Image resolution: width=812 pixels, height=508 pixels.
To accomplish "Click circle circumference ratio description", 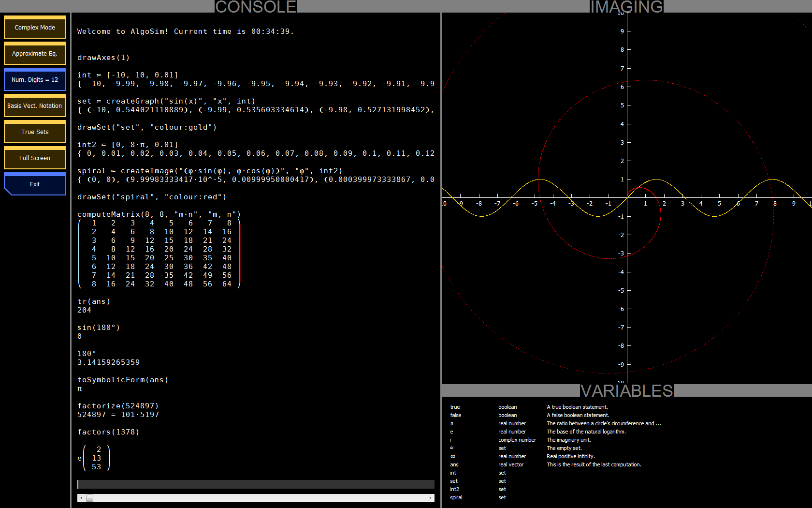I will coord(604,423).
